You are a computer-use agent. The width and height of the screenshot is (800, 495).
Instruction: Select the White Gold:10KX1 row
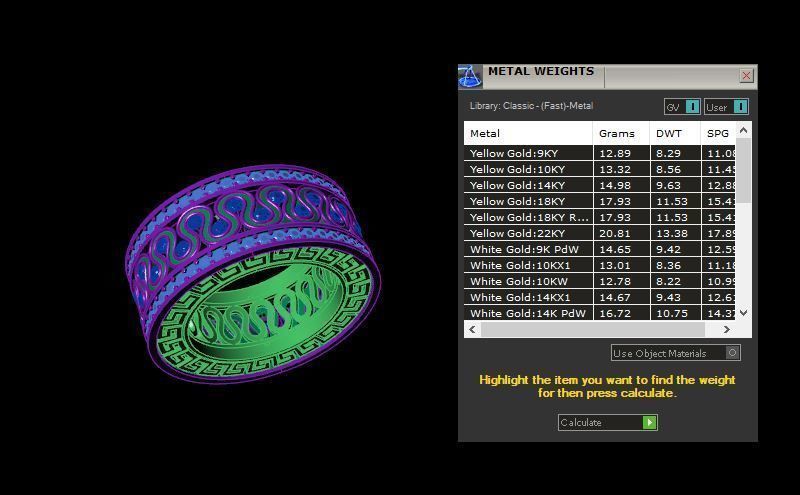click(x=600, y=265)
